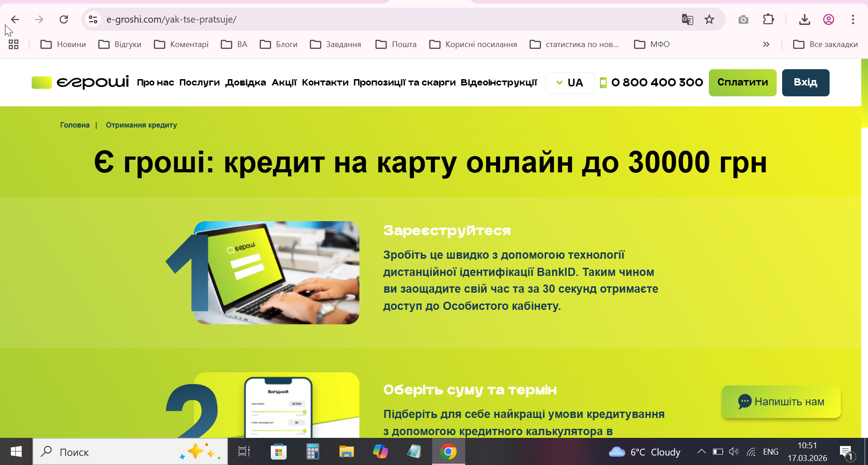
Task: Open Copilot from the taskbar
Action: point(380,451)
